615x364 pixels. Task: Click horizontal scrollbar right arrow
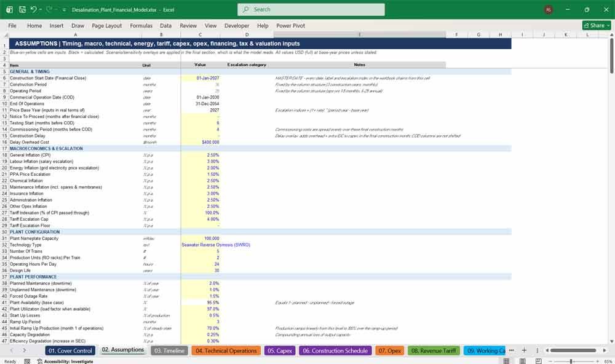605,350
